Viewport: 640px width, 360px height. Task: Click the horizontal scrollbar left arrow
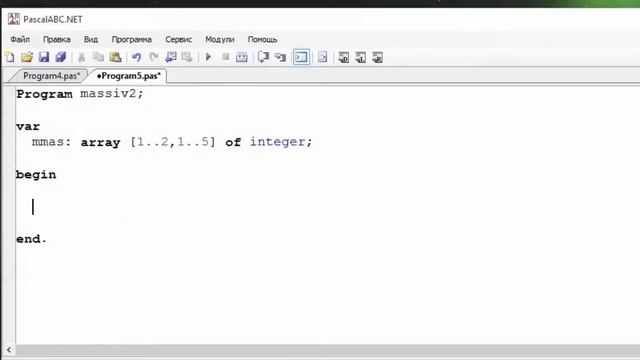pos(9,350)
